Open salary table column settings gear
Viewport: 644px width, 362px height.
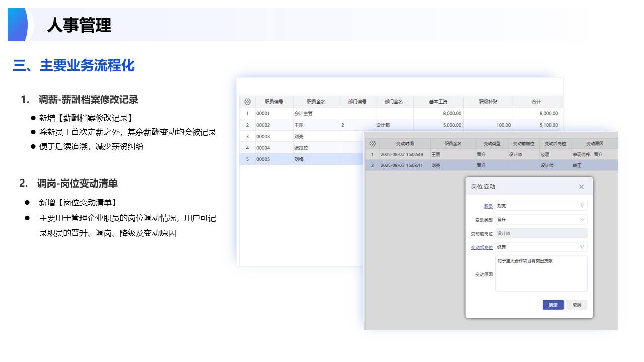247,102
